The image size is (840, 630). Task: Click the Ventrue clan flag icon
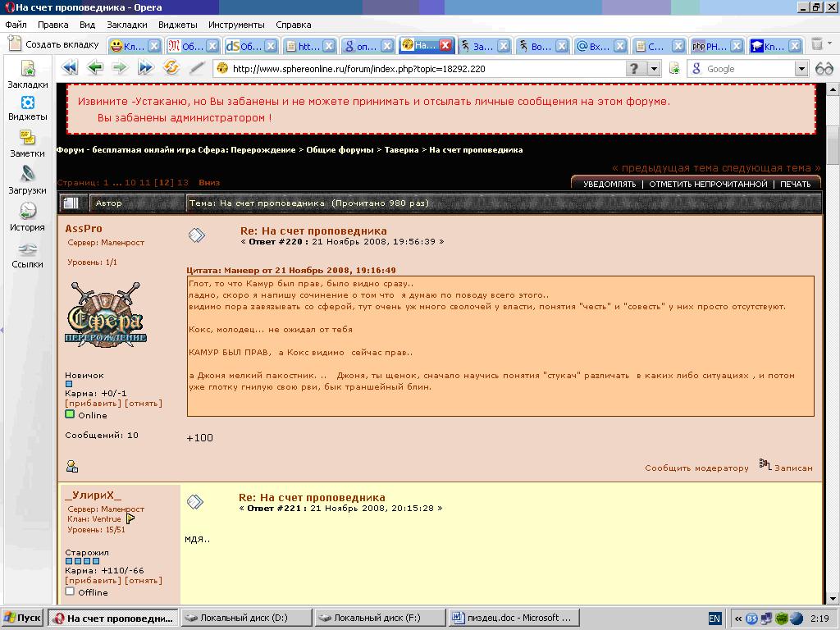[x=130, y=518]
